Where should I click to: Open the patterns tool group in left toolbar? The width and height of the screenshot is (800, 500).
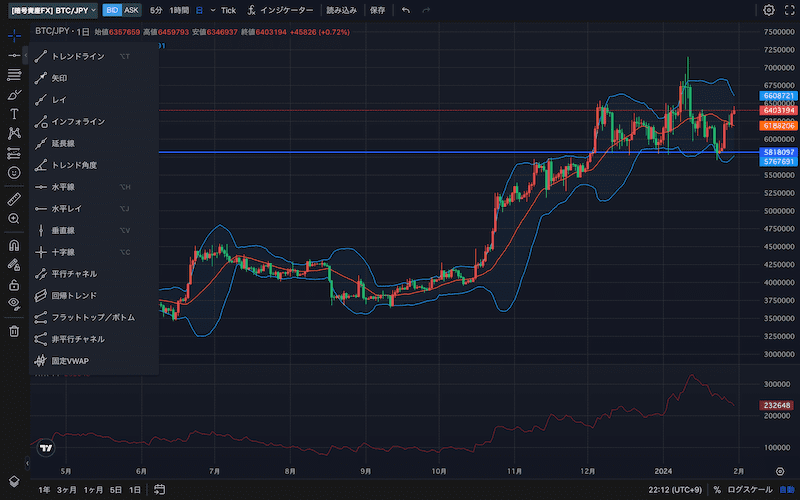point(14,133)
